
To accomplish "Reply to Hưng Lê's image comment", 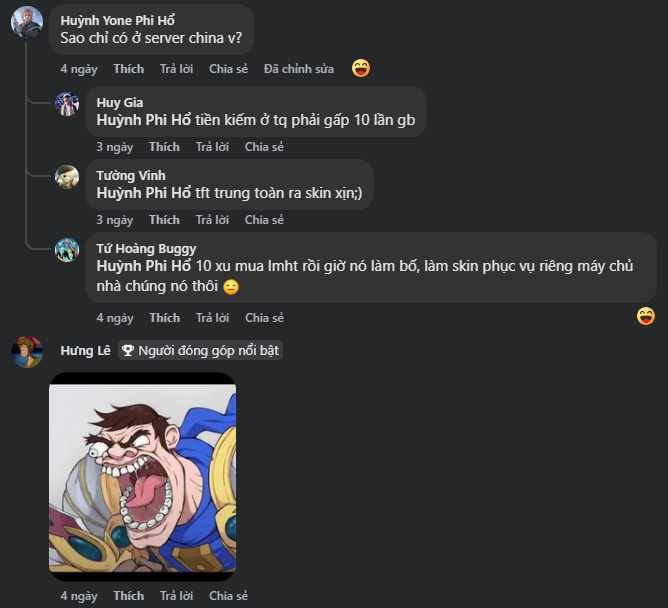I will 176,596.
